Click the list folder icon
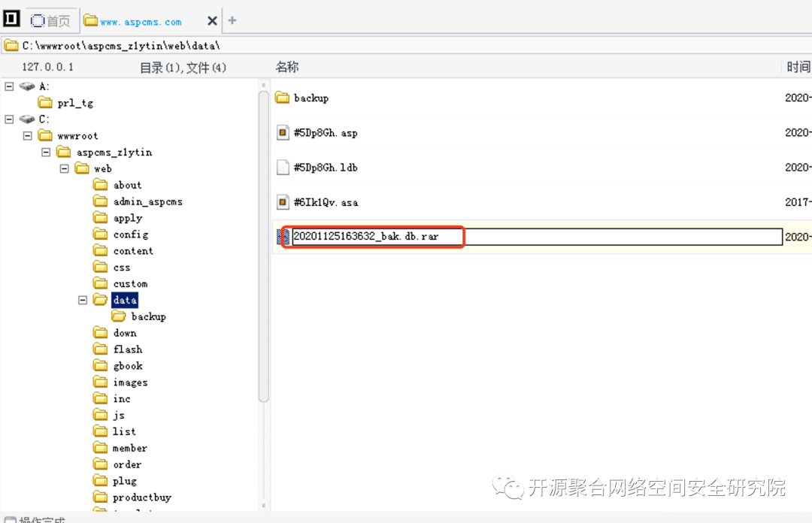 pyautogui.click(x=101, y=431)
